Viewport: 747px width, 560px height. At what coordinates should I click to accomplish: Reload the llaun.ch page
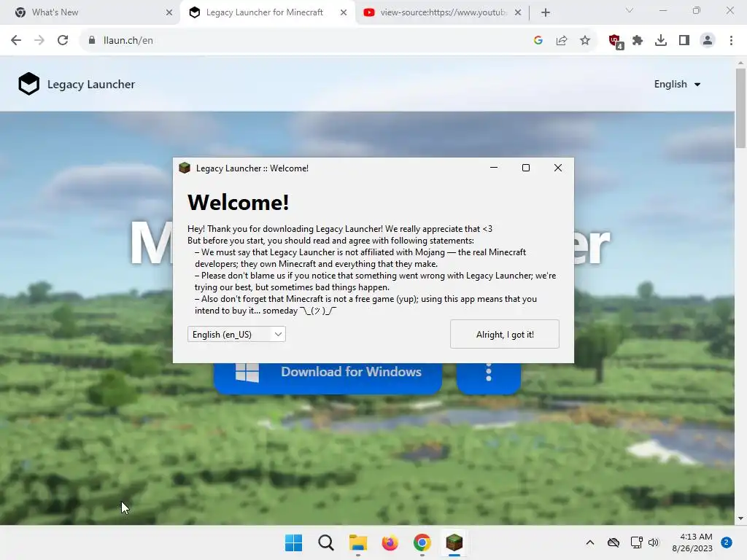pos(63,41)
